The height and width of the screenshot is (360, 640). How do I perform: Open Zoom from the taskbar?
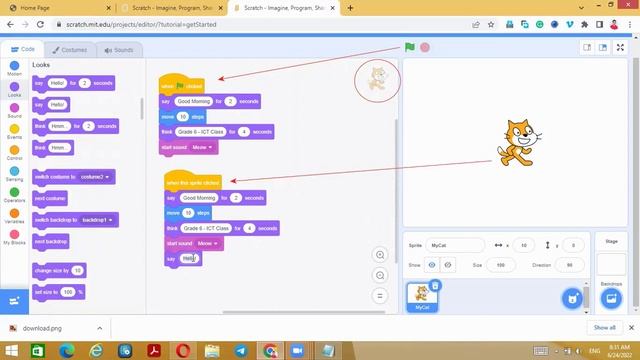click(x=297, y=351)
